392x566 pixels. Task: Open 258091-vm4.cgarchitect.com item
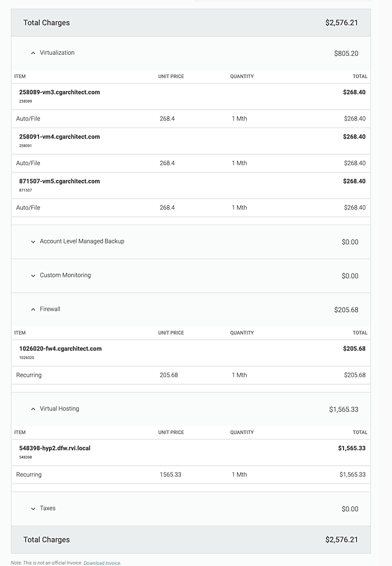click(59, 137)
